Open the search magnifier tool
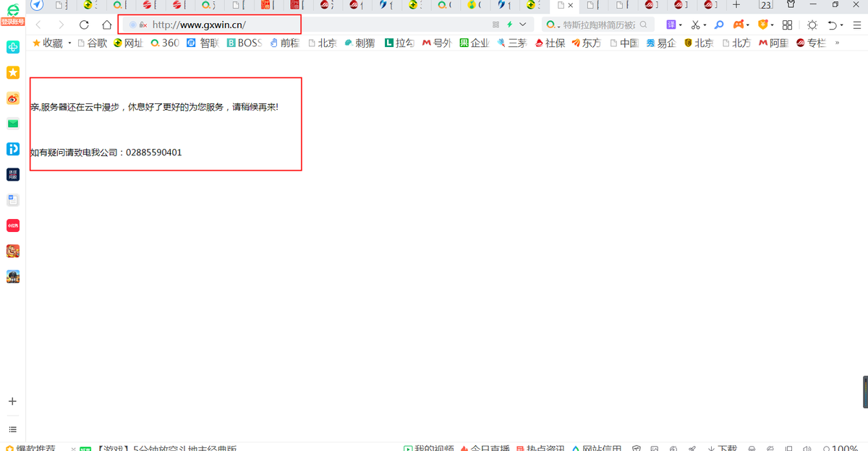Viewport: 868px width, 451px height. [718, 24]
